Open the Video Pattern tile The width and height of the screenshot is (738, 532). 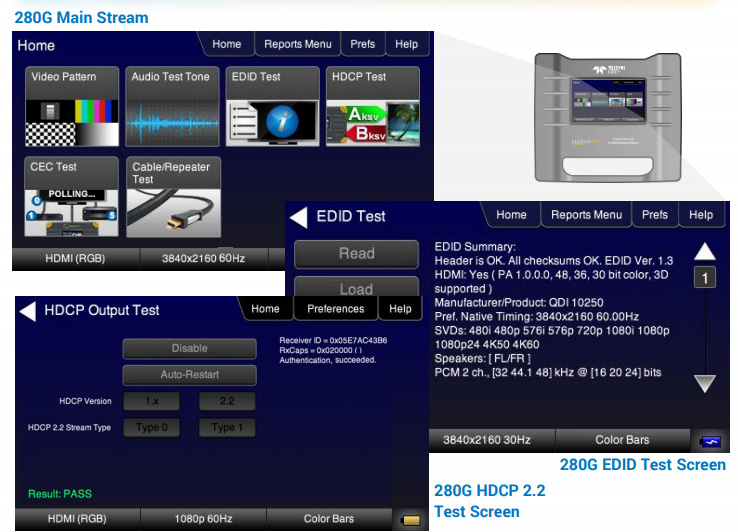click(72, 106)
